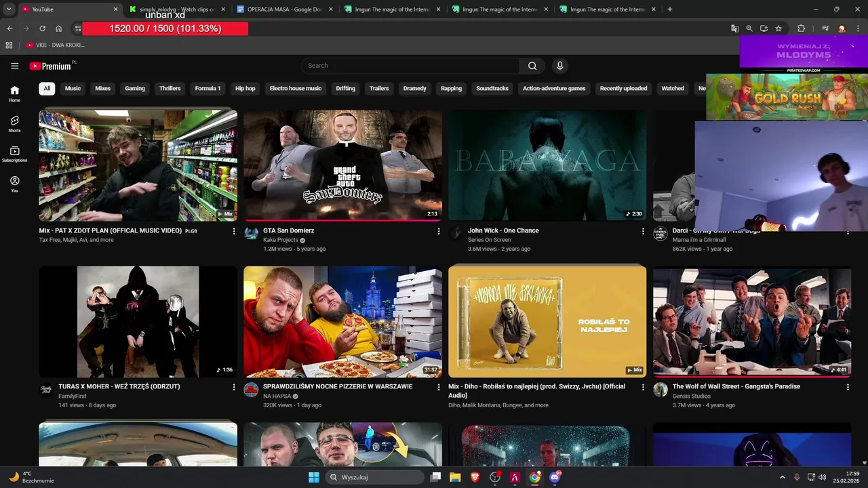Translate page using the translate icon
The image size is (868, 488).
coord(734,28)
